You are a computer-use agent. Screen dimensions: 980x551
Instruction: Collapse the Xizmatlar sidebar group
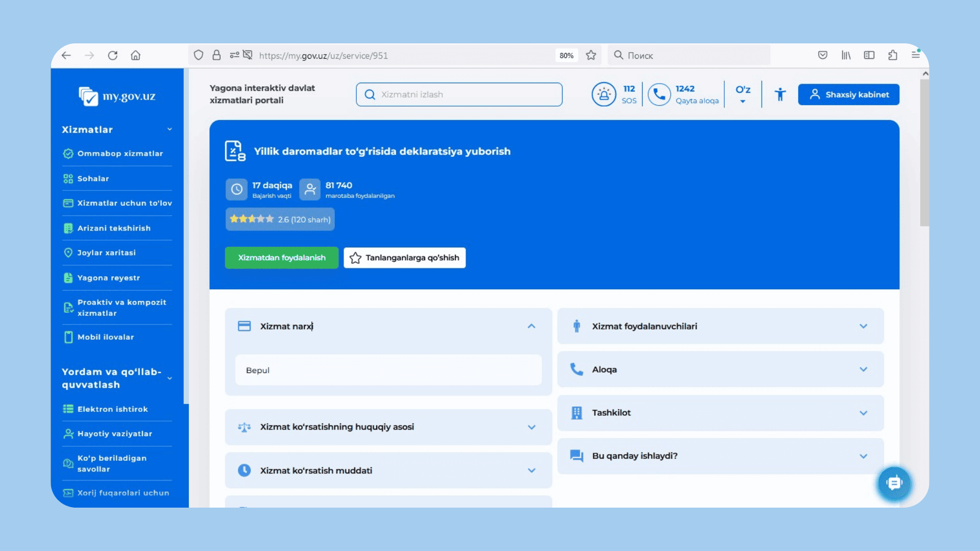[x=169, y=130]
